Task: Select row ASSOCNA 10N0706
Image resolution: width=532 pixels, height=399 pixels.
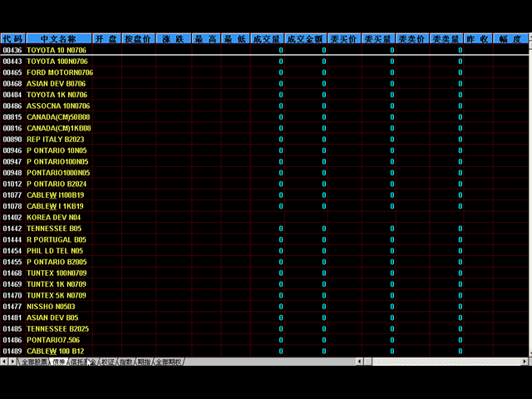Action: point(264,106)
